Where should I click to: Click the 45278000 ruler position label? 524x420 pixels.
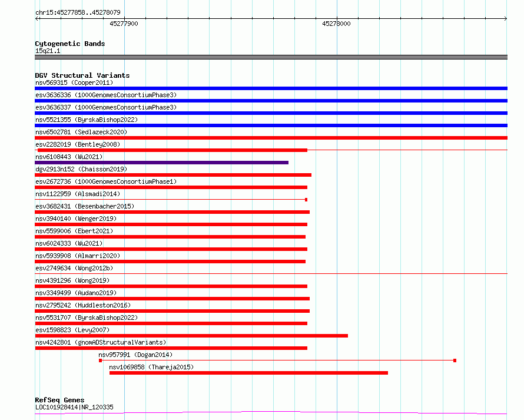(336, 24)
